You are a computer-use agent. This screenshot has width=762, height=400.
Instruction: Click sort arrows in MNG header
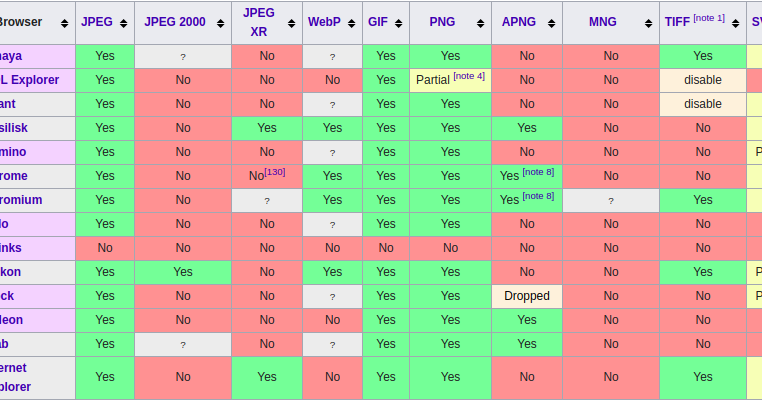[648, 23]
